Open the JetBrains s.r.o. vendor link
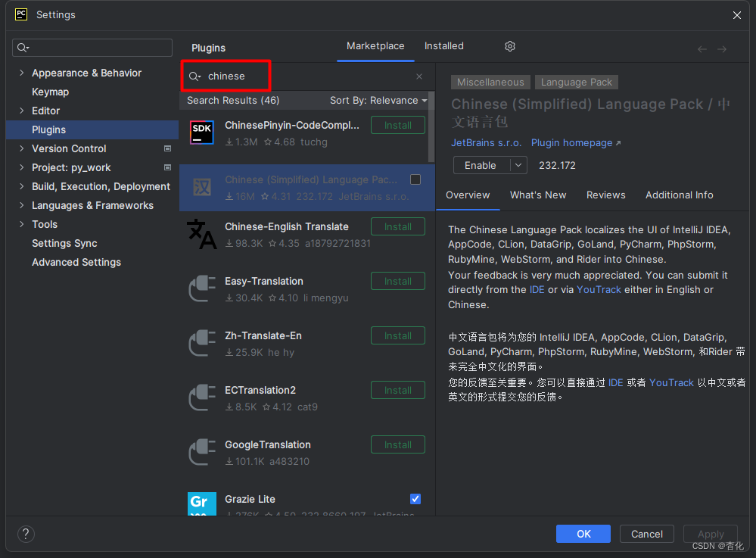Image resolution: width=756 pixels, height=558 pixels. point(486,143)
